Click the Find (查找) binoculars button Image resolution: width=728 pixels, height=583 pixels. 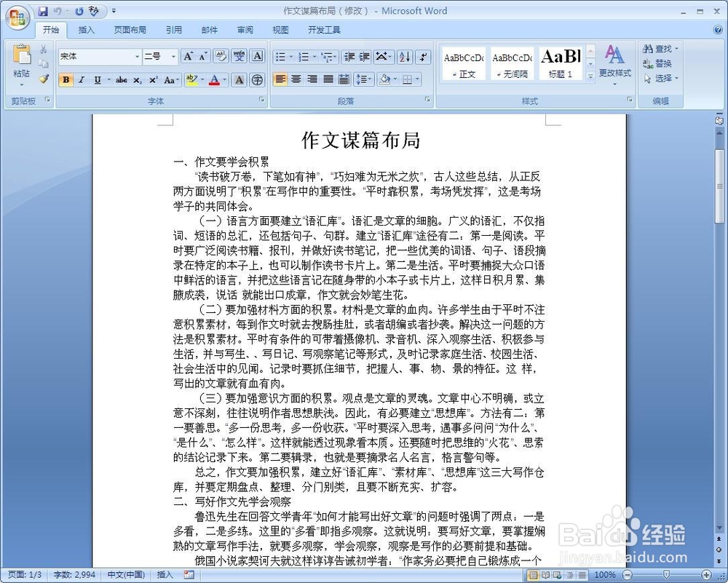[x=660, y=48]
